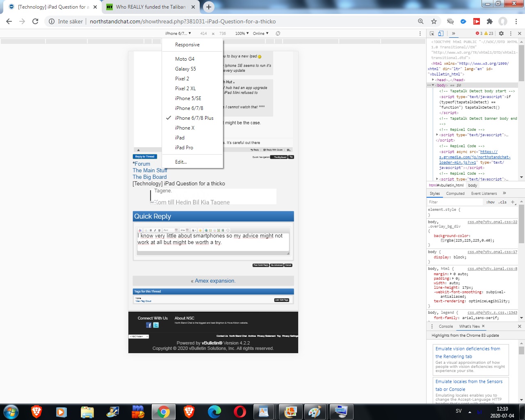Open Font dropdown in reply editor
525x420 pixels.
(171, 231)
